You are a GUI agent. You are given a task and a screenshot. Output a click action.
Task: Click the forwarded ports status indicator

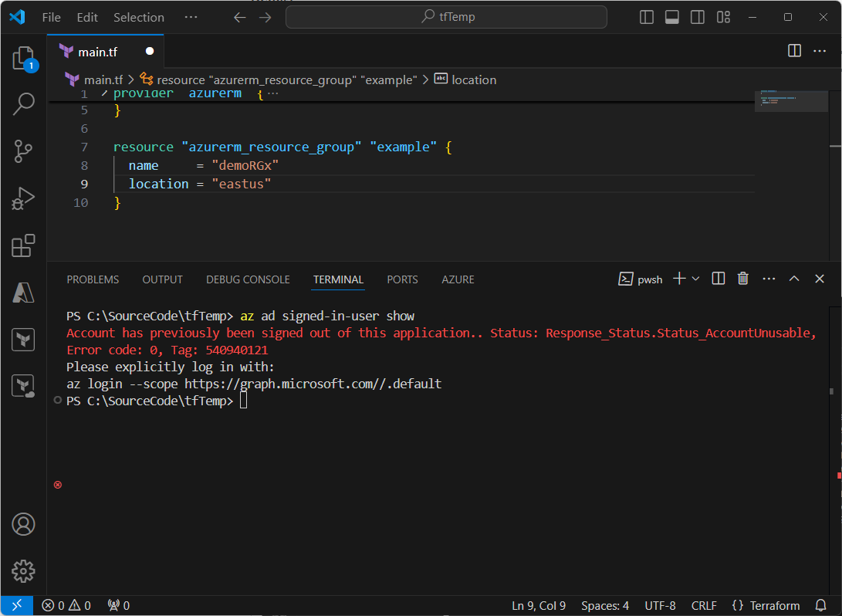tap(119, 605)
